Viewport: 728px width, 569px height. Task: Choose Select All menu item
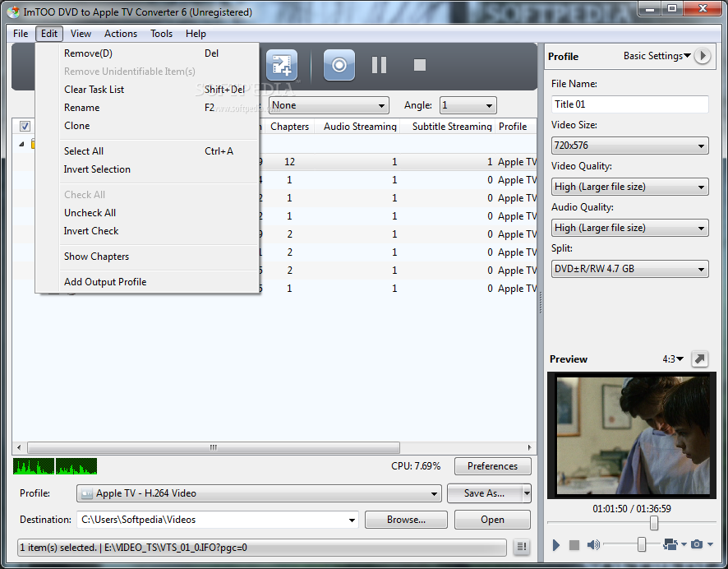[x=147, y=151]
